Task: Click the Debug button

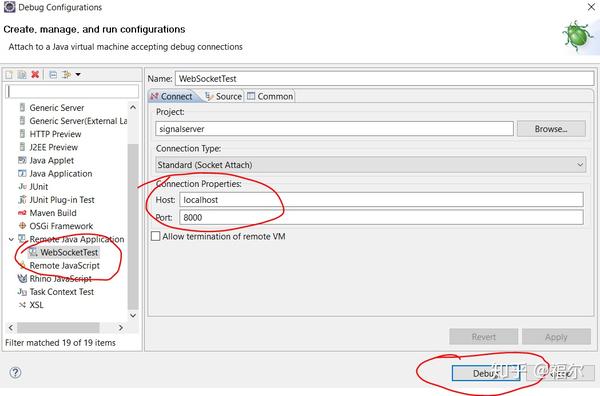Action: pyautogui.click(x=485, y=373)
